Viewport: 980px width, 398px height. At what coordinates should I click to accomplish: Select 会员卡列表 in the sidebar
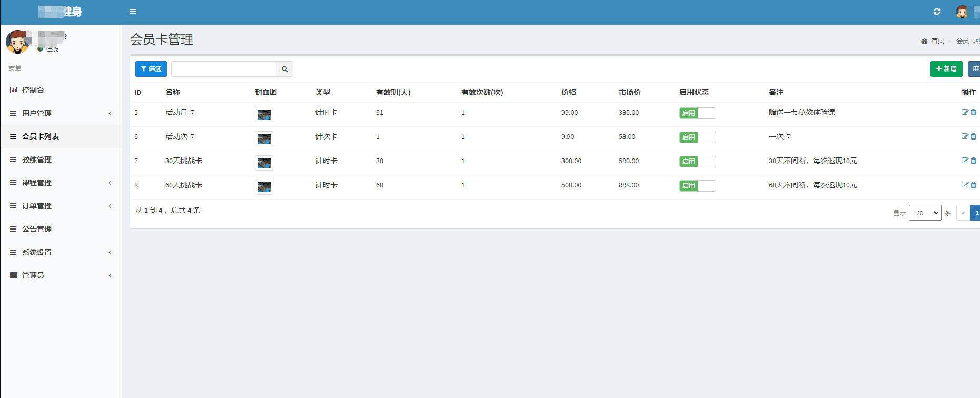point(61,136)
